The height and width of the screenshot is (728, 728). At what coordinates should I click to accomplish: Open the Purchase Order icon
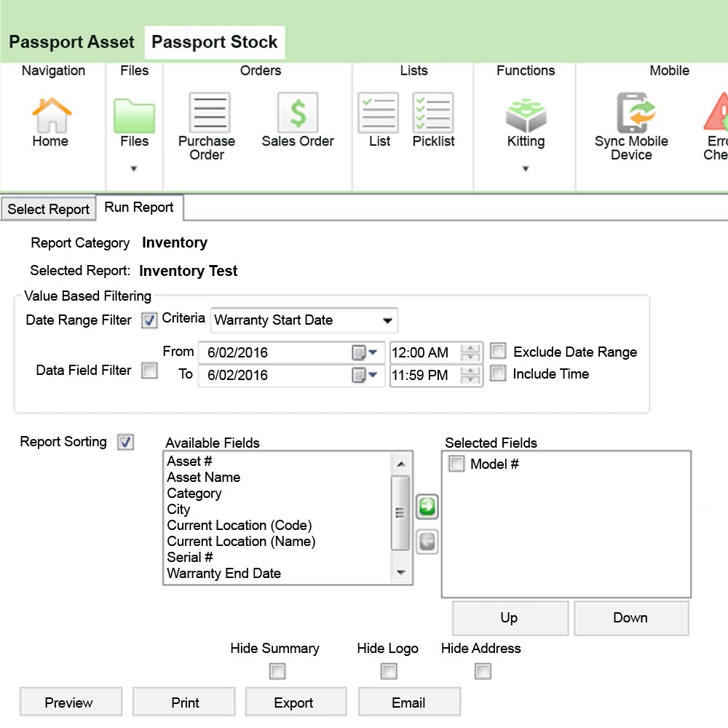pos(210,113)
